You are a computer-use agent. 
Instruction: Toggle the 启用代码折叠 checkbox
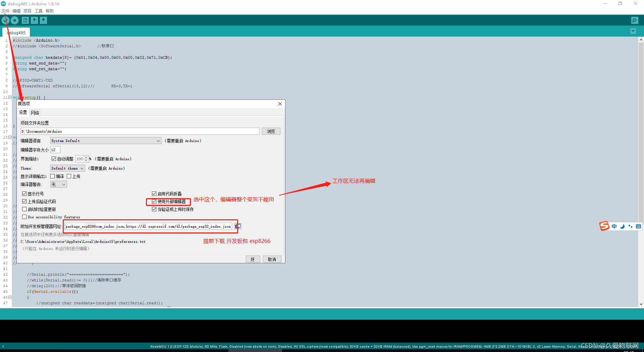point(154,194)
